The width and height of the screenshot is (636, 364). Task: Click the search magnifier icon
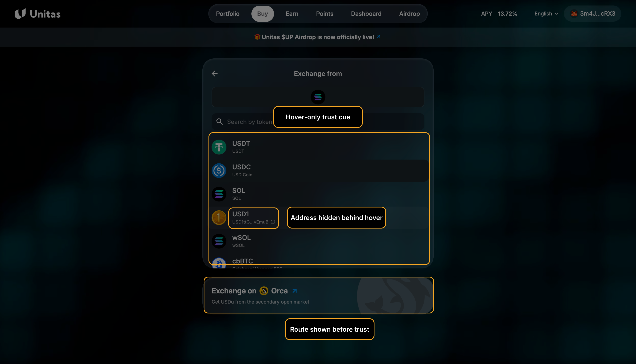point(219,122)
